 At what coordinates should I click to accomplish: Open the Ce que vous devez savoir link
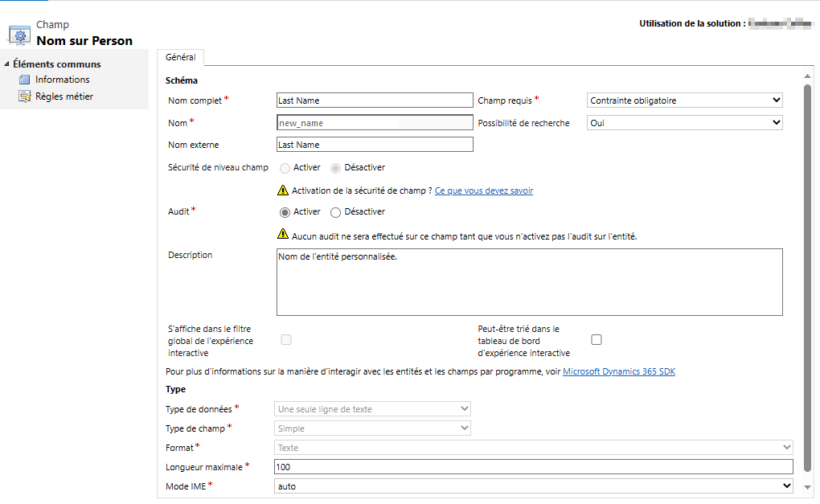pyautogui.click(x=483, y=191)
